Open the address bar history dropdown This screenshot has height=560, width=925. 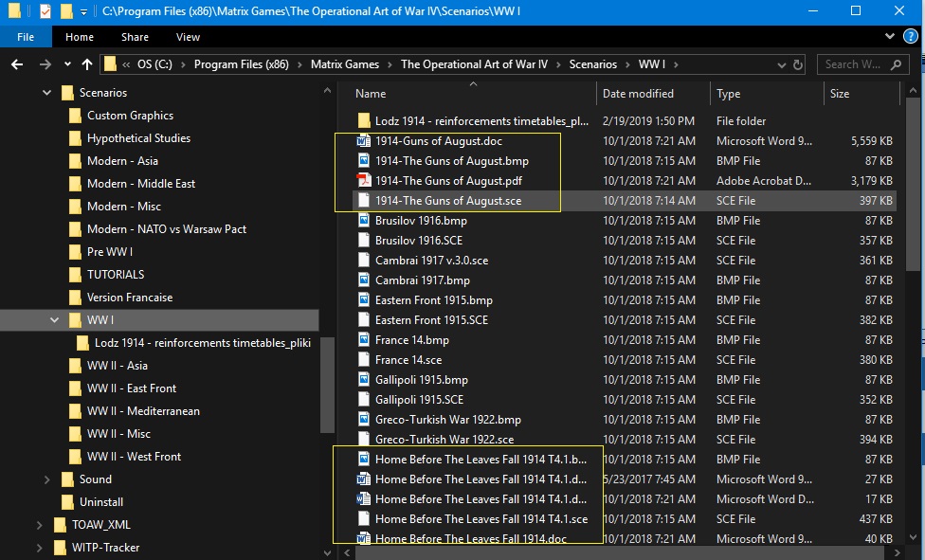782,65
